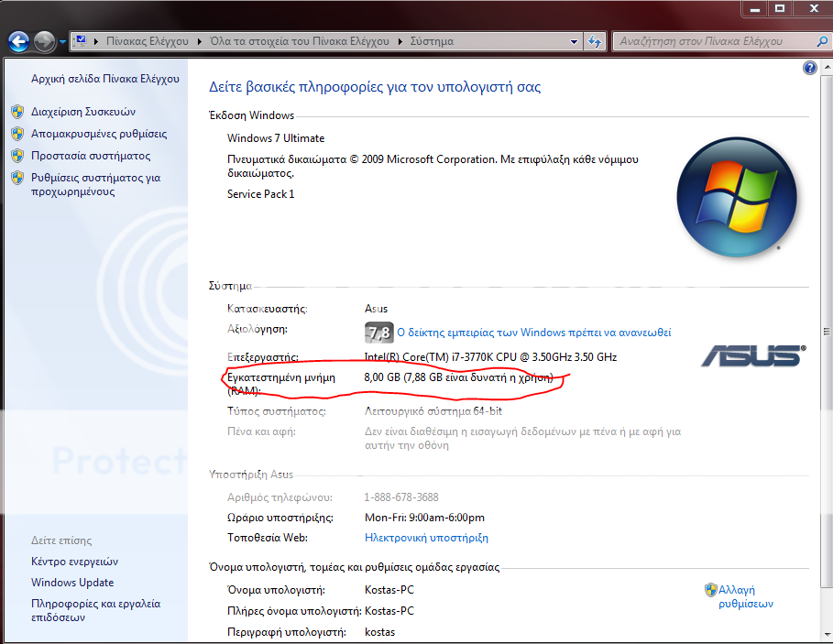Image resolution: width=833 pixels, height=644 pixels.
Task: Open the Απομακρυσμένες ρυθμίσεις link
Action: point(99,134)
